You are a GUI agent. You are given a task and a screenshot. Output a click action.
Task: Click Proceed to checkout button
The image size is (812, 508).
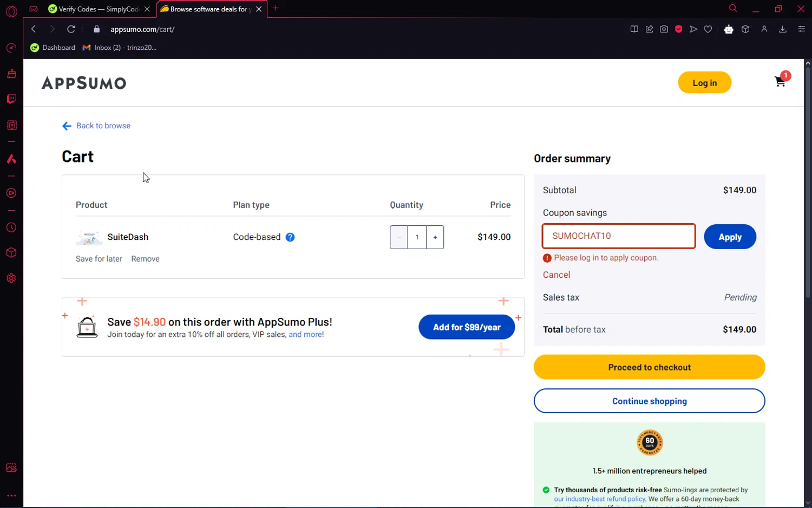pyautogui.click(x=649, y=367)
